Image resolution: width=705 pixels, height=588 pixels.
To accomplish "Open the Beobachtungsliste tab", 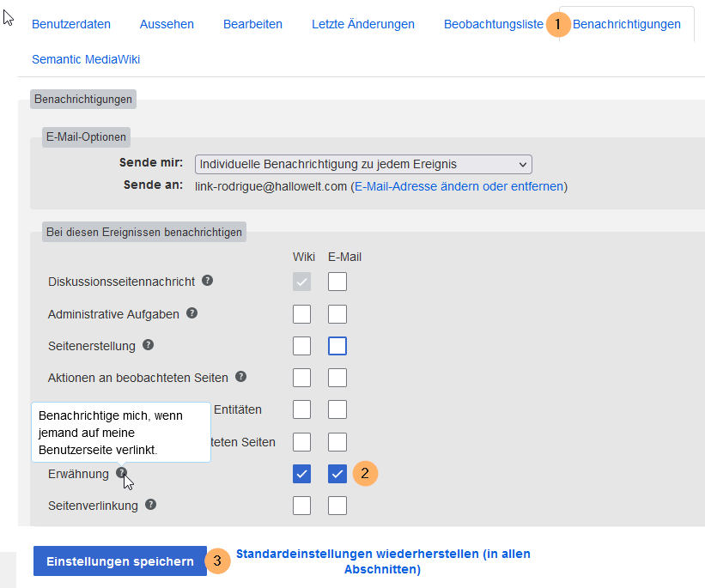I will pos(493,24).
